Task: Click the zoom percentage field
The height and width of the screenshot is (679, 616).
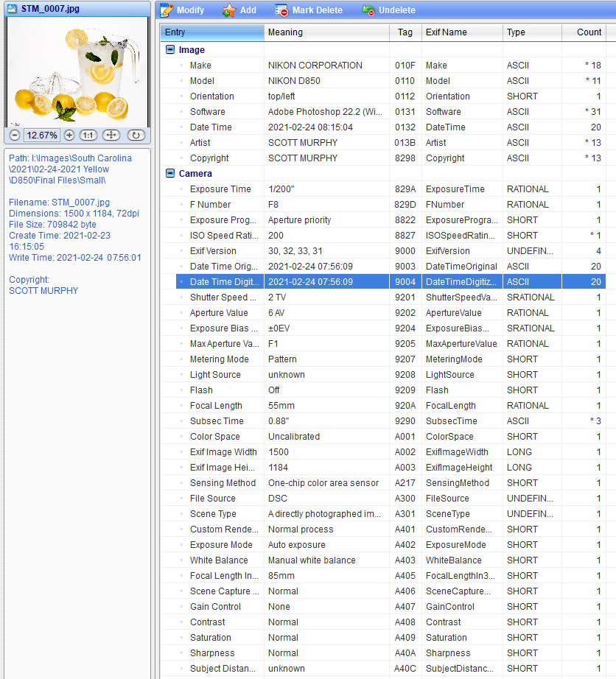Action: tap(42, 135)
